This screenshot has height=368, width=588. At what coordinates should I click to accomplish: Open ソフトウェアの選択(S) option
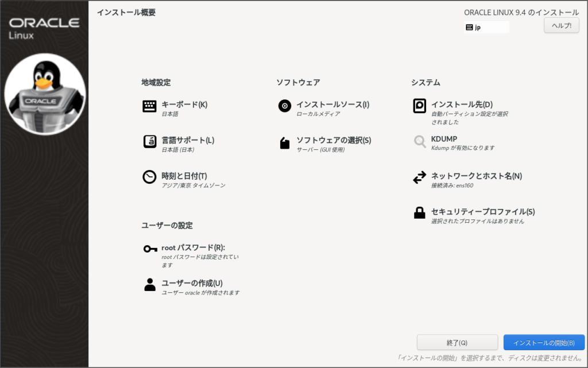334,140
